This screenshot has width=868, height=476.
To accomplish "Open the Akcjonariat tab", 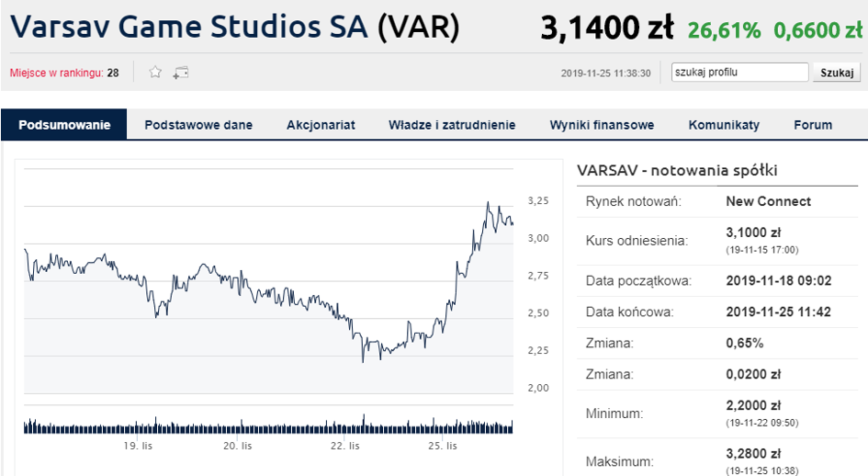I will [x=321, y=125].
